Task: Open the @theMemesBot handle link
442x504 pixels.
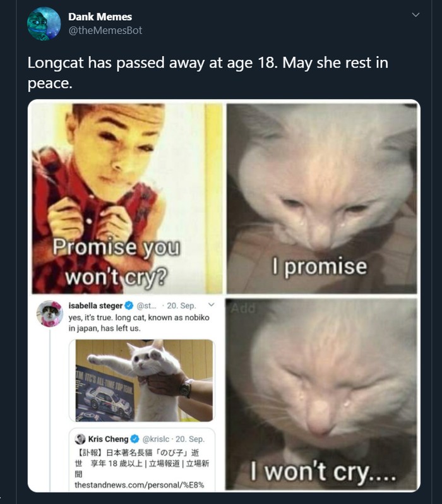Action: point(105,30)
